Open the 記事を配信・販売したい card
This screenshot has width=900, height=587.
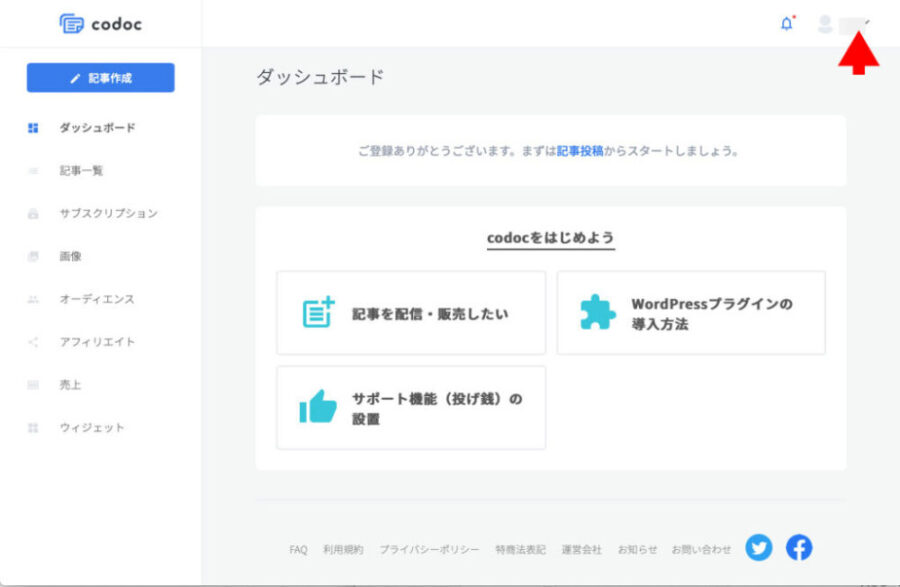click(x=411, y=313)
